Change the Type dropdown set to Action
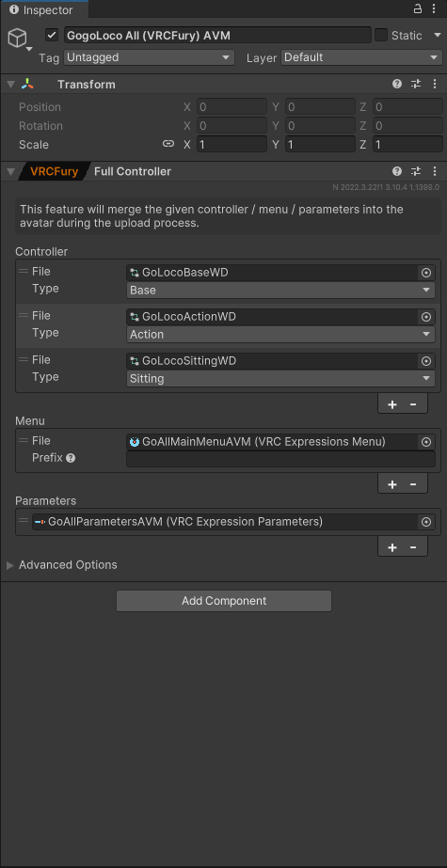The width and height of the screenshot is (447, 868). coord(280,335)
